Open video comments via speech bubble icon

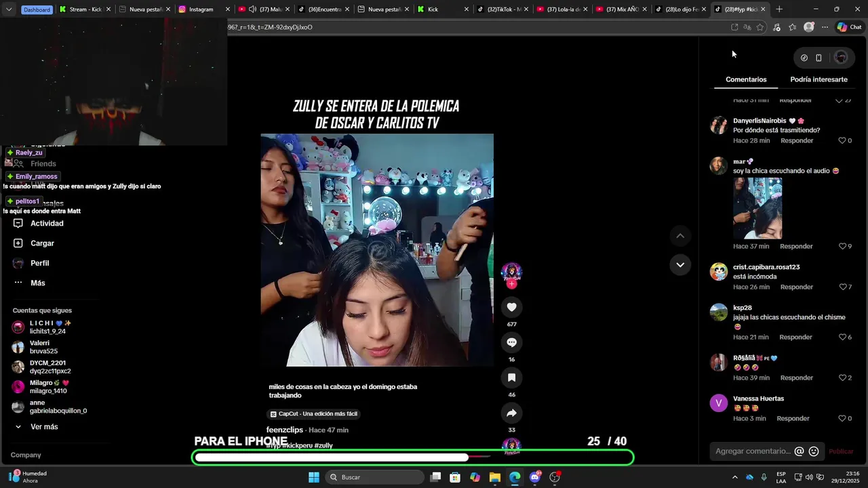coord(511,342)
